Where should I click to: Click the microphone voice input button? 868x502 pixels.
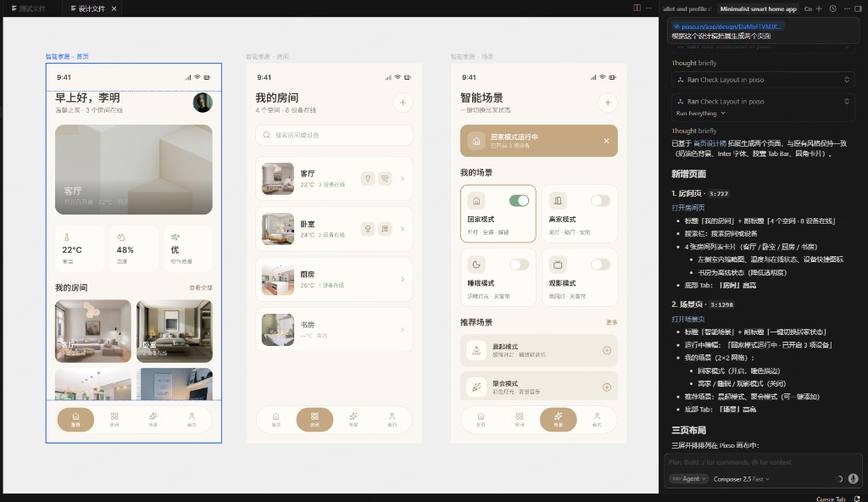853,479
